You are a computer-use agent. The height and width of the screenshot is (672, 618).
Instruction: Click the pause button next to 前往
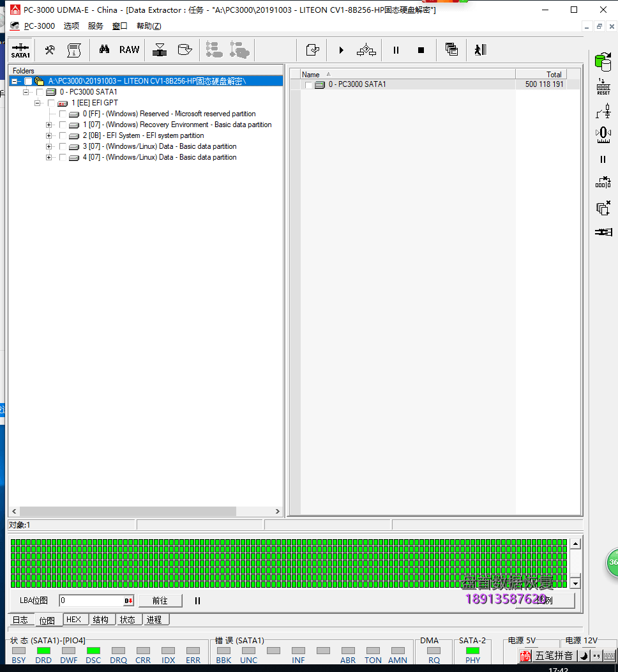tap(197, 601)
